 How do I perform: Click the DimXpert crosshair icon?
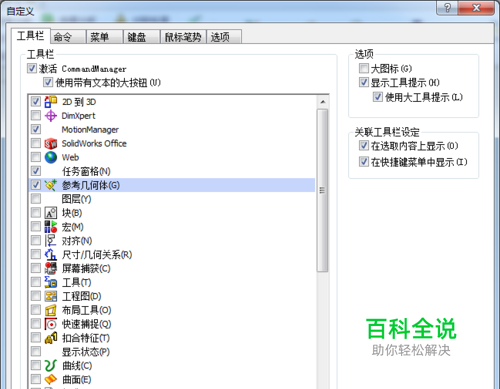(x=51, y=116)
